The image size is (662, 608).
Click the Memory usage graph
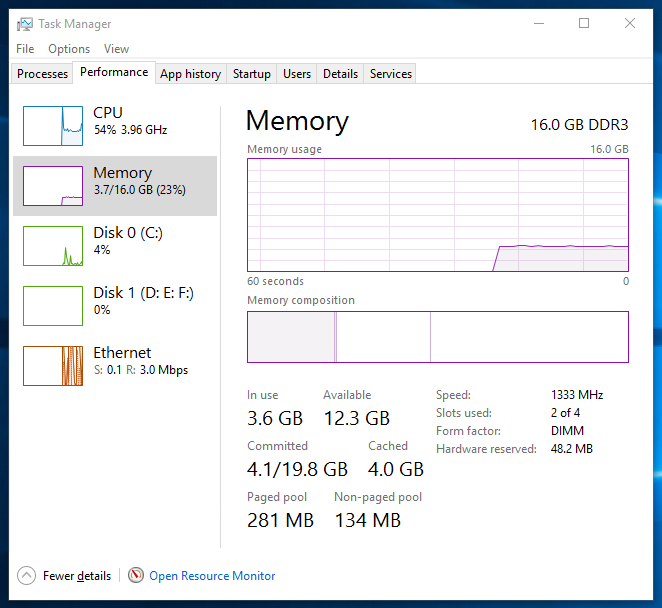click(438, 214)
